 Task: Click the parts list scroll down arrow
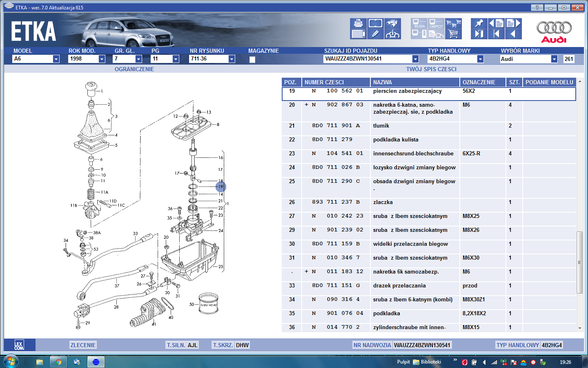point(579,328)
